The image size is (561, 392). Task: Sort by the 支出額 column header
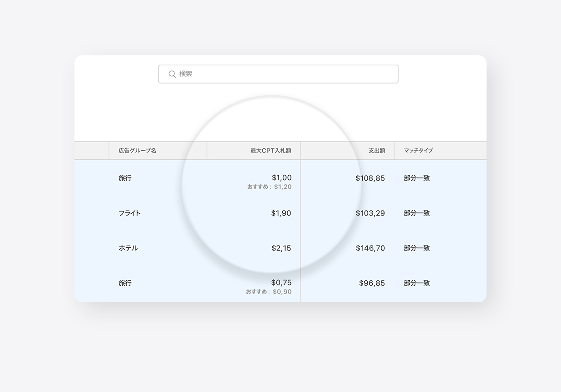(376, 150)
